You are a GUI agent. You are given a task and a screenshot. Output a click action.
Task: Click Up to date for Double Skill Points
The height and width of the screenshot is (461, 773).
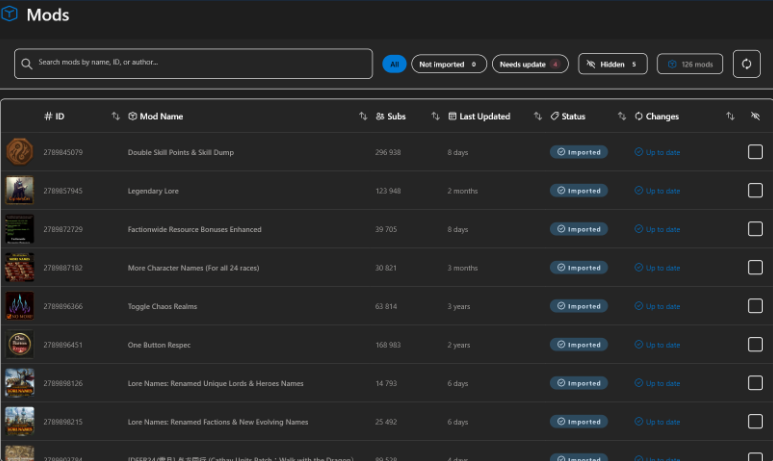tap(657, 152)
